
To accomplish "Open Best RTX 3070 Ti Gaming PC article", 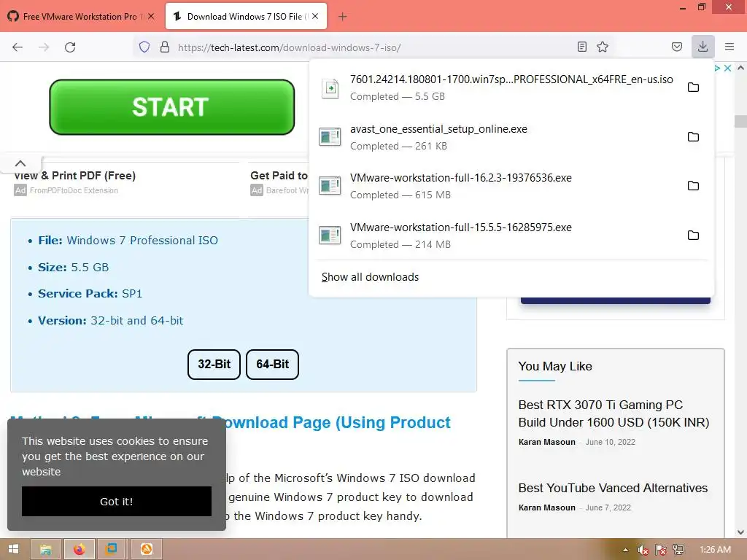I will coord(614,413).
